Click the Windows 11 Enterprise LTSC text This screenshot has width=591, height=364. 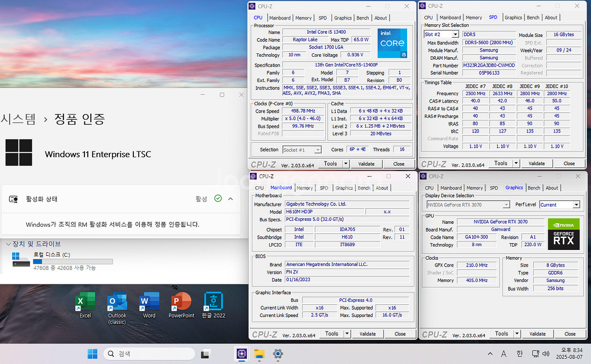98,154
